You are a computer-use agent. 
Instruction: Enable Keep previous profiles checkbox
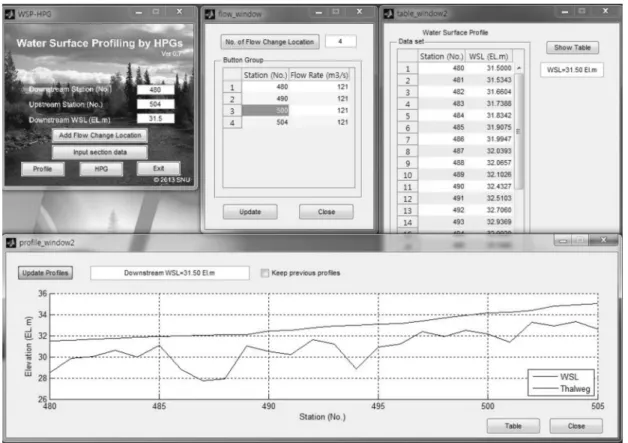(x=264, y=273)
